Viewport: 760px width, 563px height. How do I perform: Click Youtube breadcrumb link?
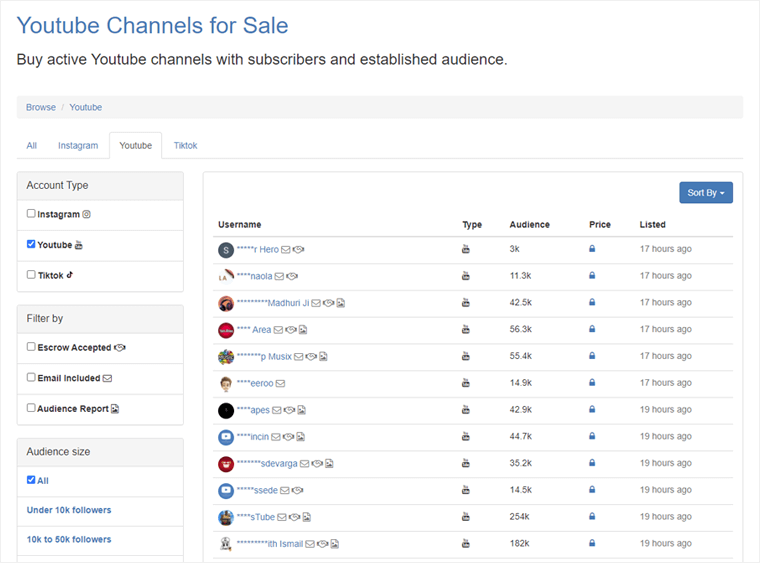[85, 108]
